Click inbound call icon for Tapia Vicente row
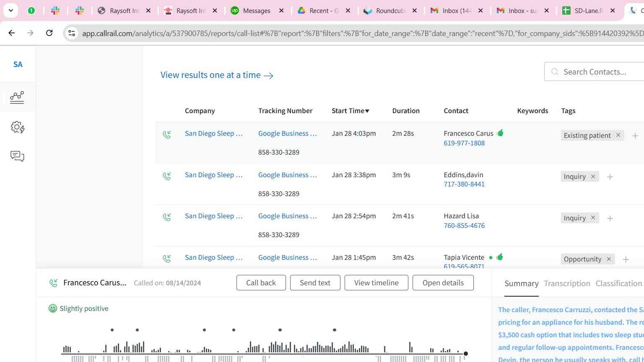 (x=167, y=259)
